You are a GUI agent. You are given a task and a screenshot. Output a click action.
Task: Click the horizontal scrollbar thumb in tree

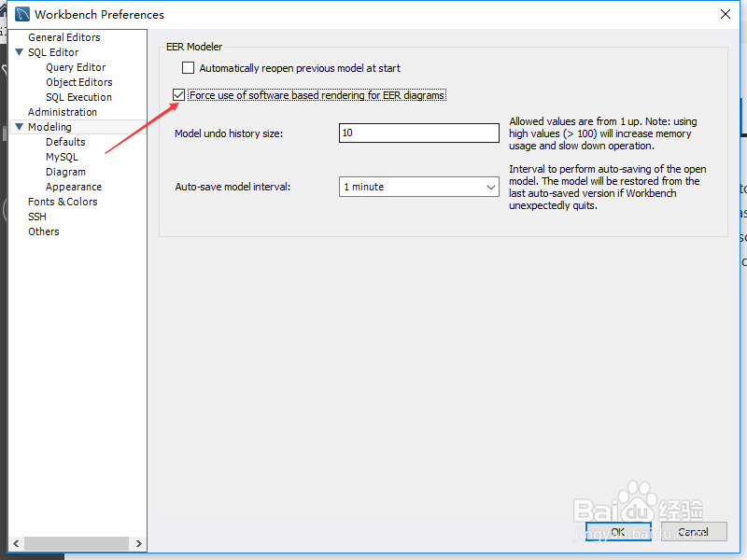click(77, 543)
